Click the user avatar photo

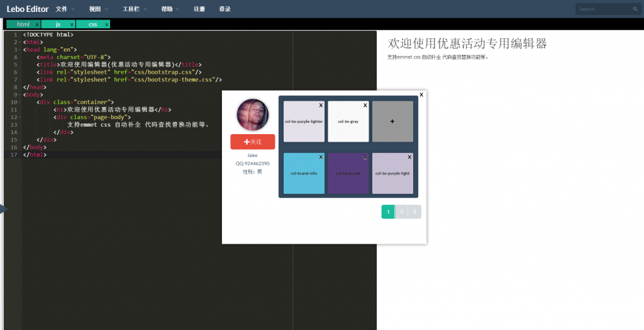pyautogui.click(x=252, y=115)
